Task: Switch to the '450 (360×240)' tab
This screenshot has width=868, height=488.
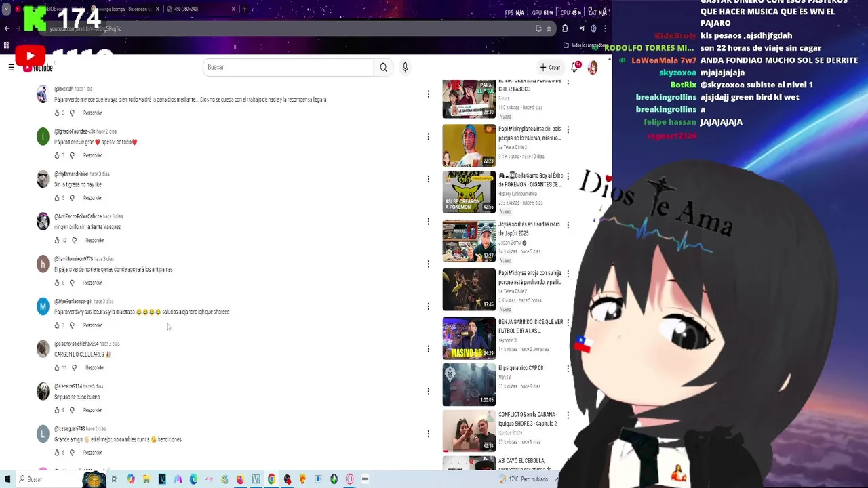Action: (200, 9)
